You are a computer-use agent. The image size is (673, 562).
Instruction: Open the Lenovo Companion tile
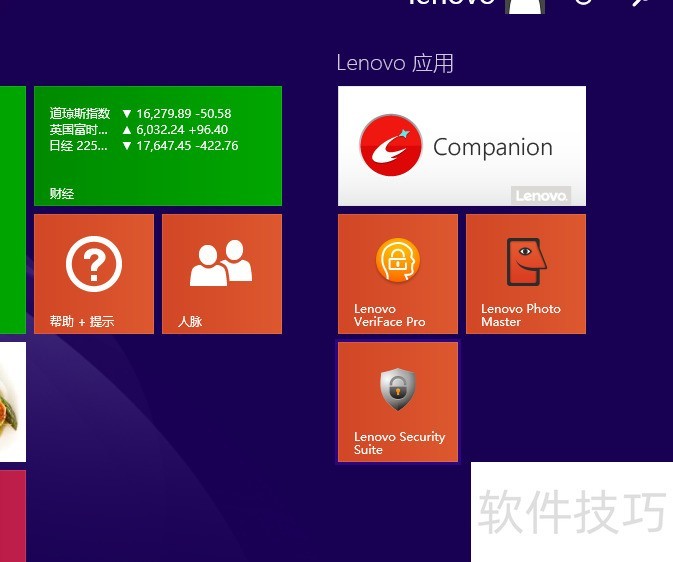click(x=462, y=146)
